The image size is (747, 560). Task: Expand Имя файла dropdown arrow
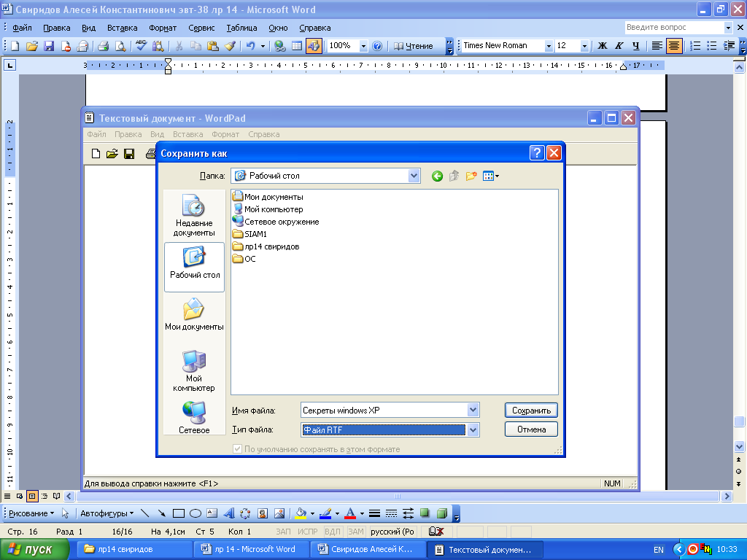(473, 410)
